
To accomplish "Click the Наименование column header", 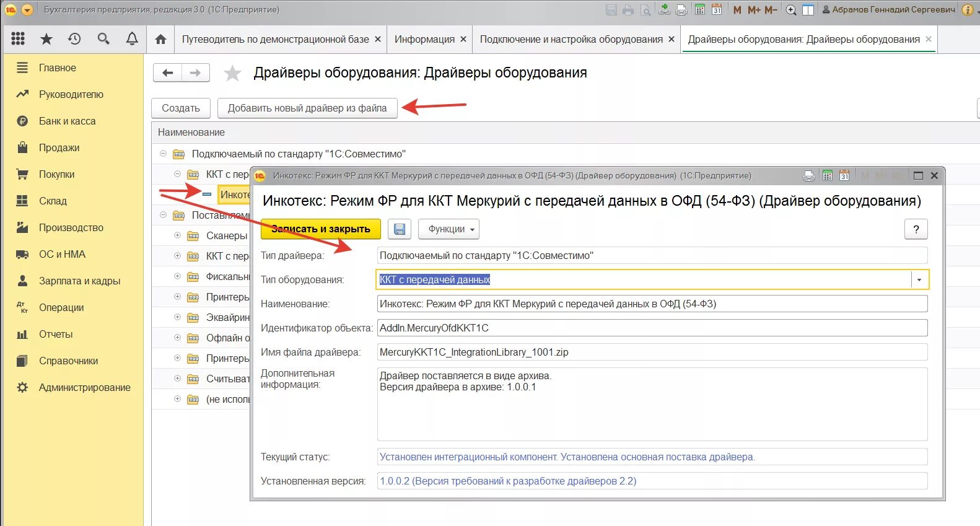I will (x=191, y=132).
